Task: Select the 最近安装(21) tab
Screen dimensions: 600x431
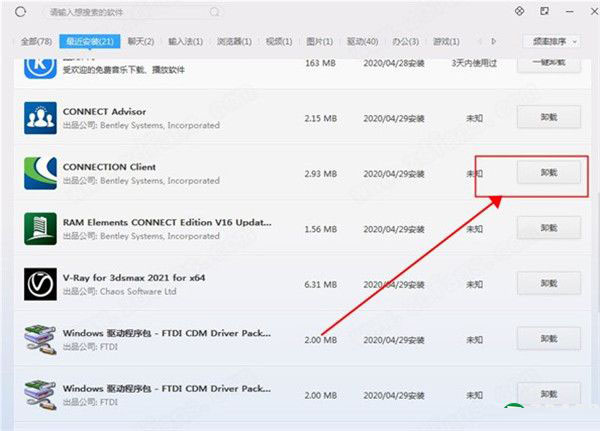Action: tap(90, 41)
